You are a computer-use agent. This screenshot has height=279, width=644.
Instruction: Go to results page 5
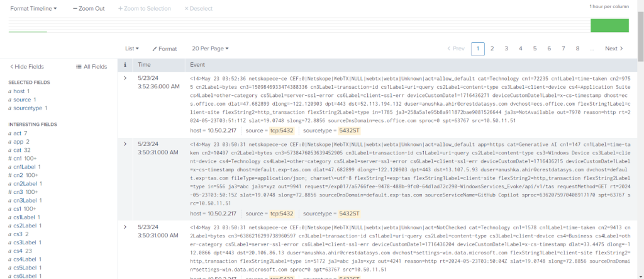[x=535, y=48]
